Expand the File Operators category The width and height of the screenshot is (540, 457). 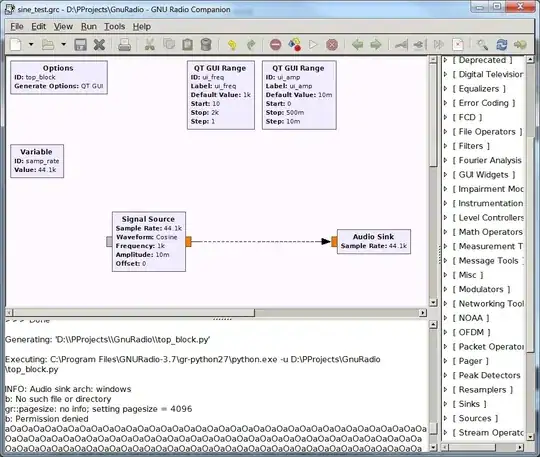tap(445, 132)
